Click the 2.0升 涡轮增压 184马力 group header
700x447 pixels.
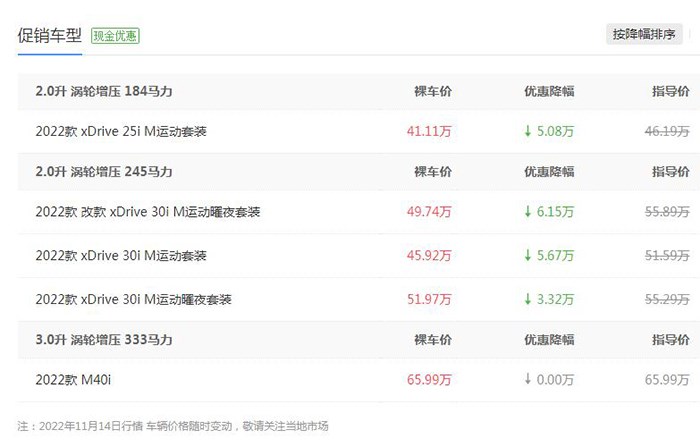pos(104,92)
